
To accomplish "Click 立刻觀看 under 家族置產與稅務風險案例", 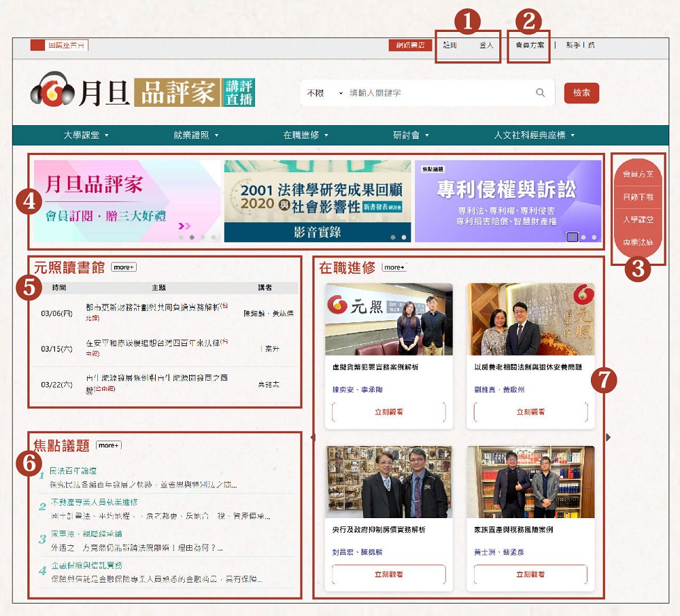I will click(531, 575).
